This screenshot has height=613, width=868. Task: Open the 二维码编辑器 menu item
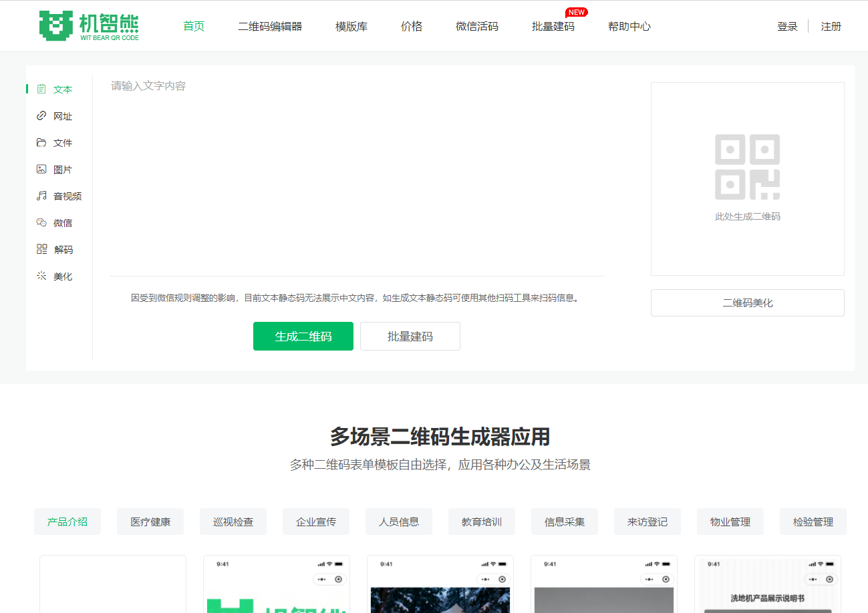coord(270,27)
